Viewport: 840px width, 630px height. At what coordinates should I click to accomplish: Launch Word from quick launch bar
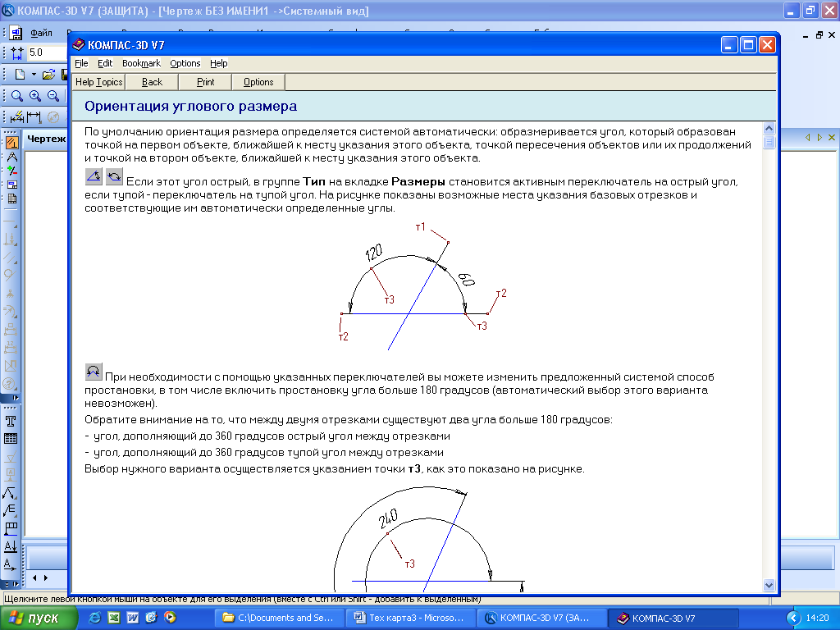click(132, 618)
